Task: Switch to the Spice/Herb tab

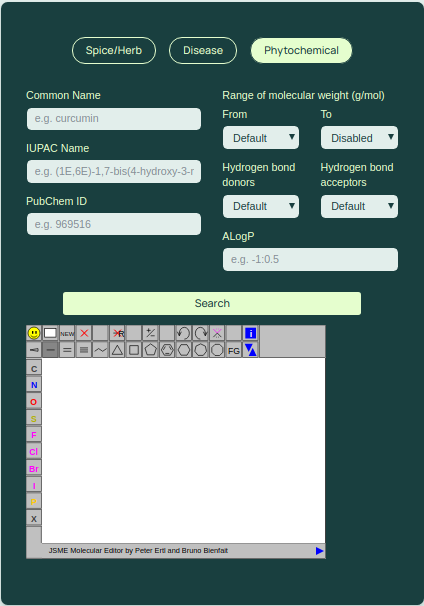Action: (114, 51)
